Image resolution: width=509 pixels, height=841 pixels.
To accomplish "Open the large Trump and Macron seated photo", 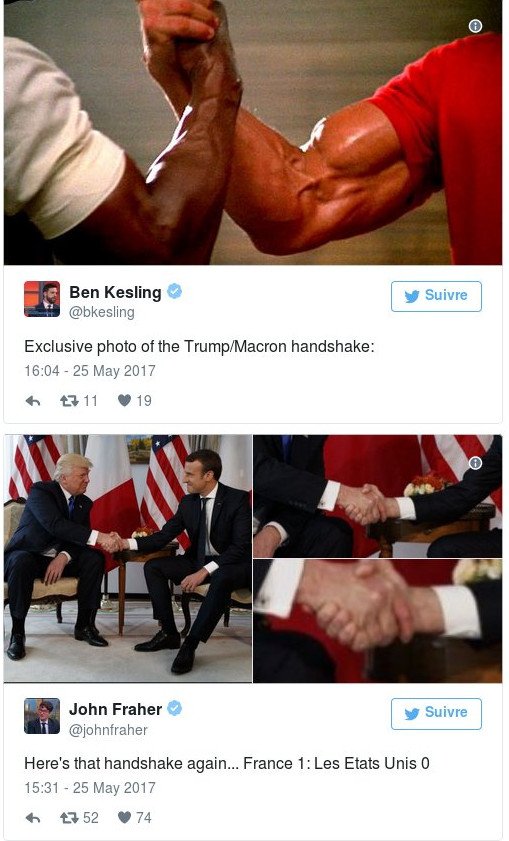I will coord(128,558).
